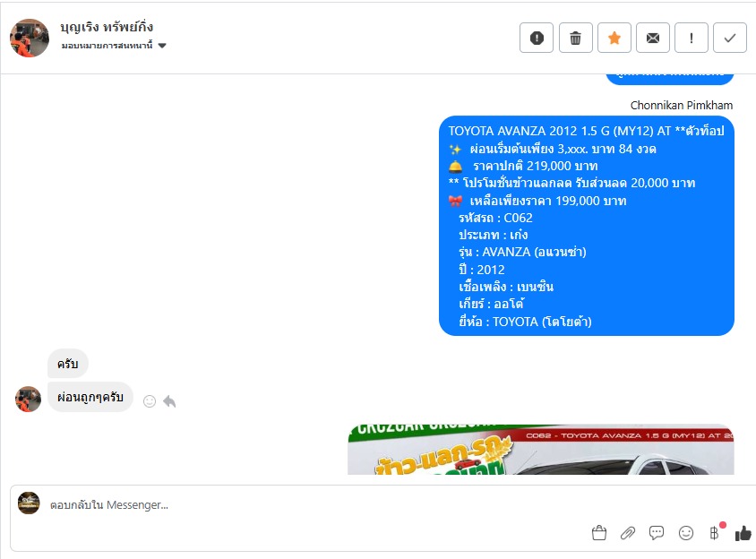Screen dimensions: 756x559
Task: Open the Toyota Avanza car image
Action: pyautogui.click(x=540, y=450)
